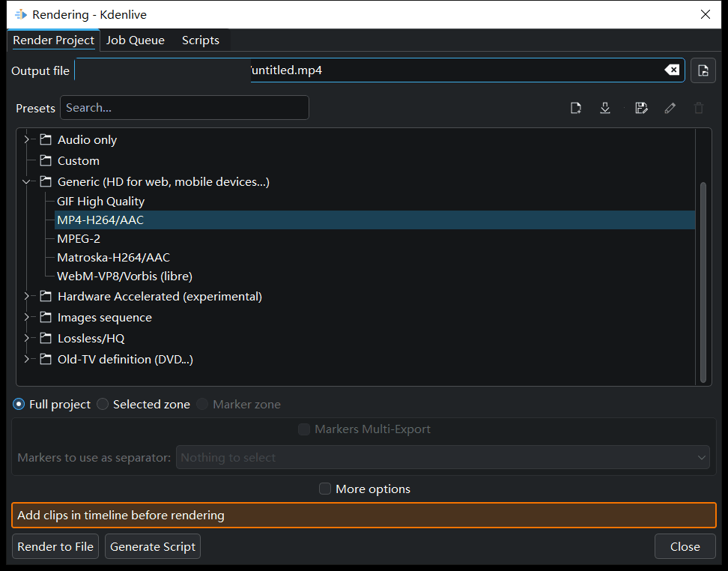The height and width of the screenshot is (571, 728).
Task: Click the folder icon beside Lossless/HQ
Action: pyautogui.click(x=46, y=338)
